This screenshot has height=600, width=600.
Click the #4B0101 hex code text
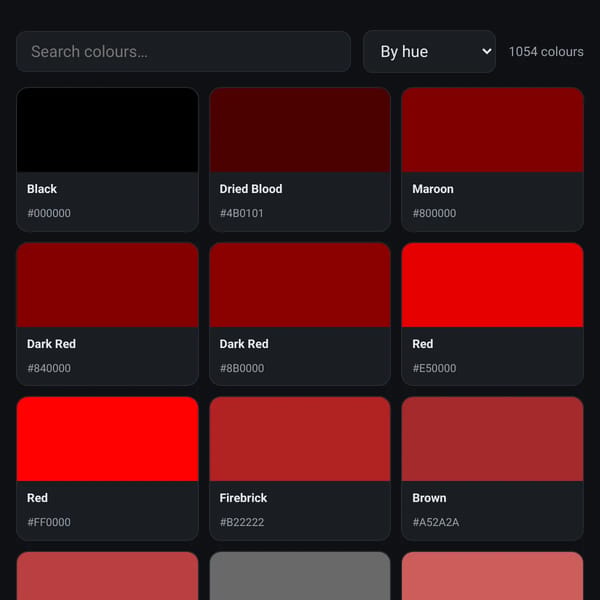tap(241, 213)
